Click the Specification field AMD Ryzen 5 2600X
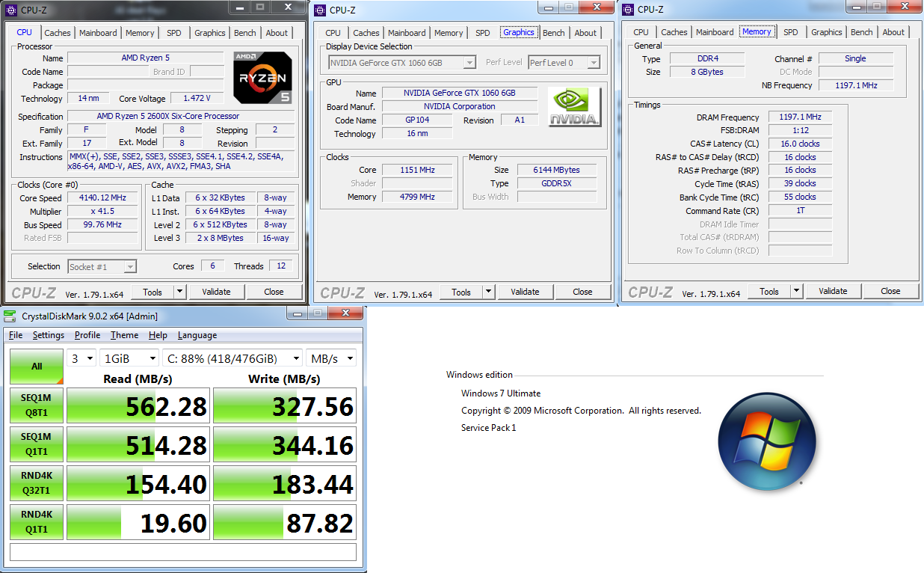The height and width of the screenshot is (573, 924). point(180,116)
